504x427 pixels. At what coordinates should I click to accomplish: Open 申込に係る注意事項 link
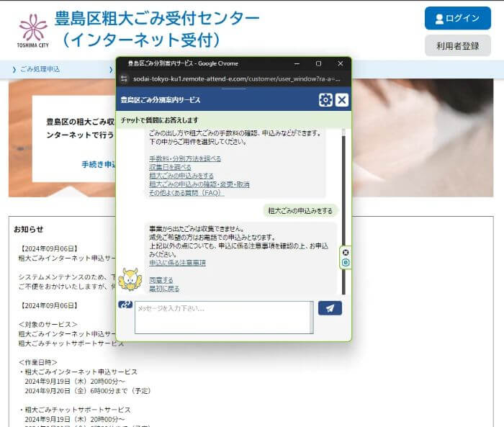[x=177, y=263]
